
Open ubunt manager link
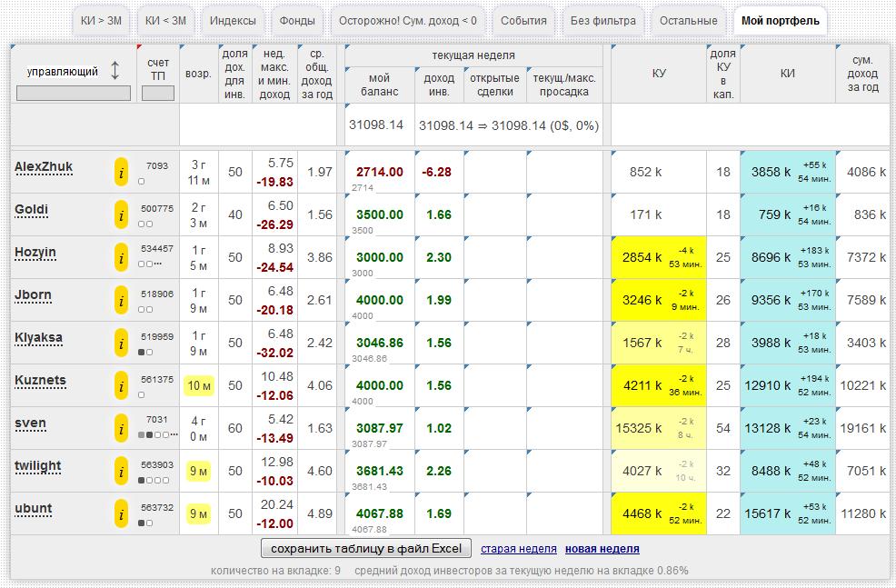coord(33,508)
